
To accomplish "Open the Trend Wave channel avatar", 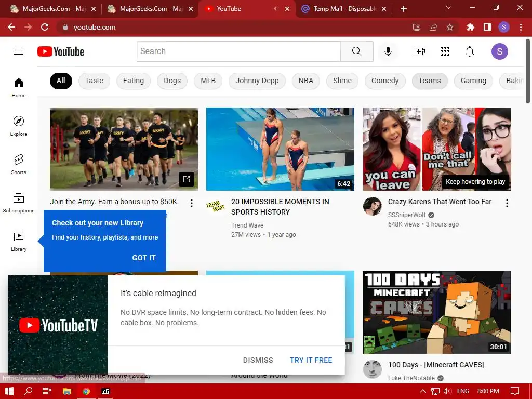I will point(216,206).
